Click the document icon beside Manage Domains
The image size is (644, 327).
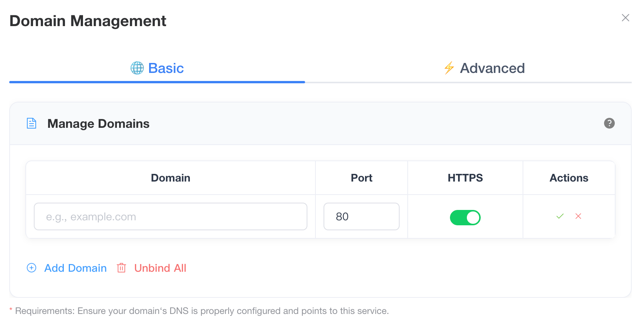(x=32, y=123)
